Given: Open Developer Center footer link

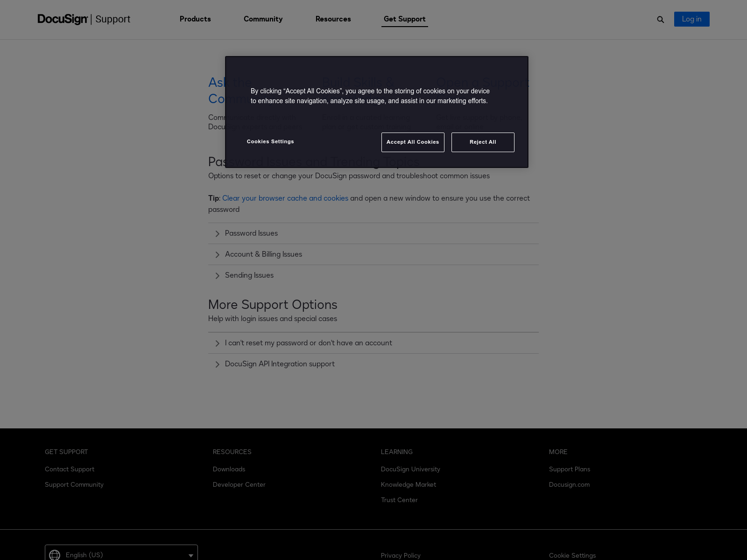Looking at the screenshot, I should (239, 485).
